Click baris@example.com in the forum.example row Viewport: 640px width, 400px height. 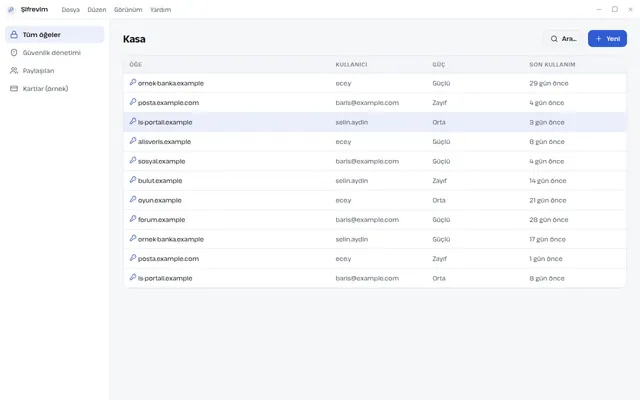pyautogui.click(x=367, y=220)
